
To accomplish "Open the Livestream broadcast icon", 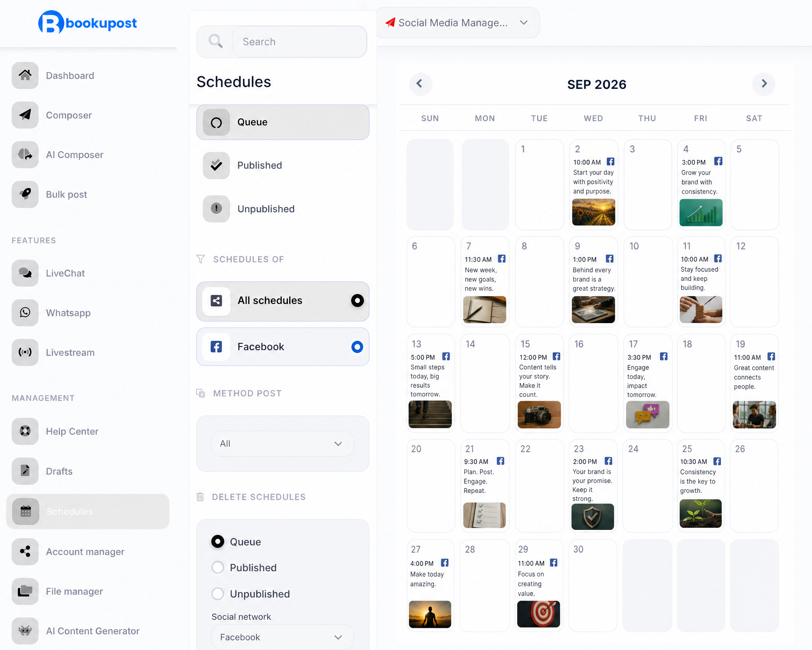I will point(25,352).
